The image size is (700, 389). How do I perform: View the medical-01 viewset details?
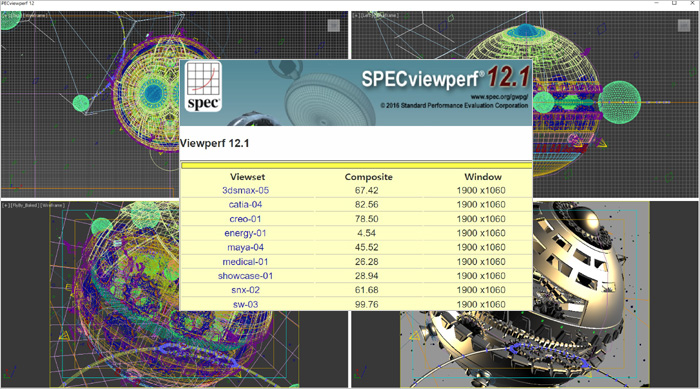(246, 262)
